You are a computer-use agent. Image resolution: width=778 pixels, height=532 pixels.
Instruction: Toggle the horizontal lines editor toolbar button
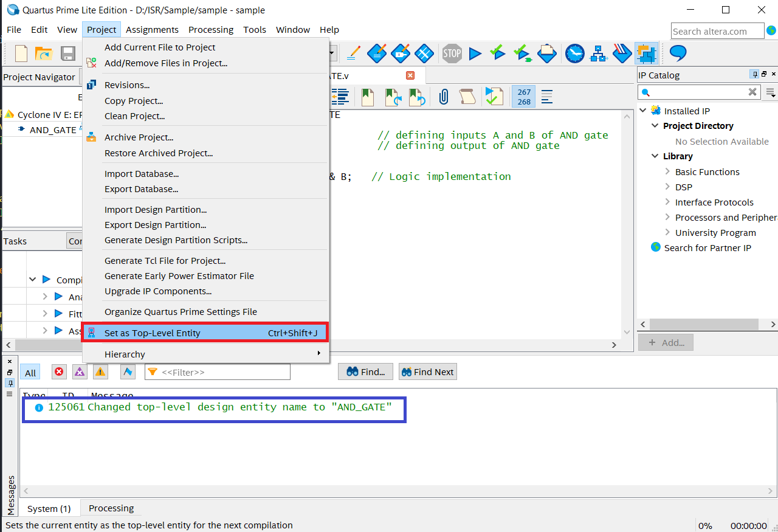(547, 97)
